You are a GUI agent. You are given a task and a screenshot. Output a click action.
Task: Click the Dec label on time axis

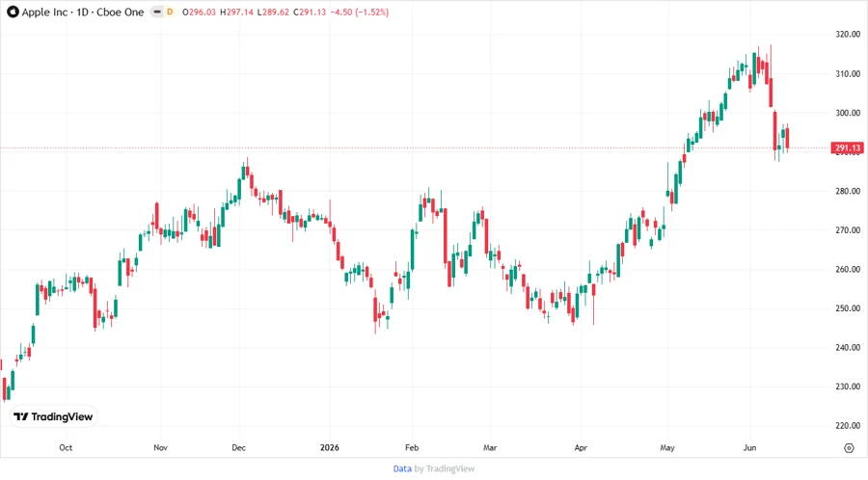click(238, 447)
